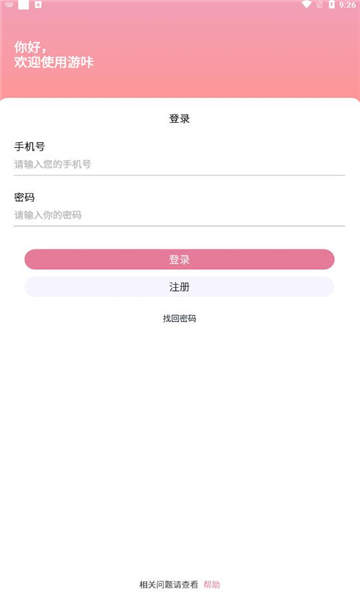Image resolution: width=360 pixels, height=600 pixels.
Task: Focus the 密码 password input field
Action: [x=179, y=215]
